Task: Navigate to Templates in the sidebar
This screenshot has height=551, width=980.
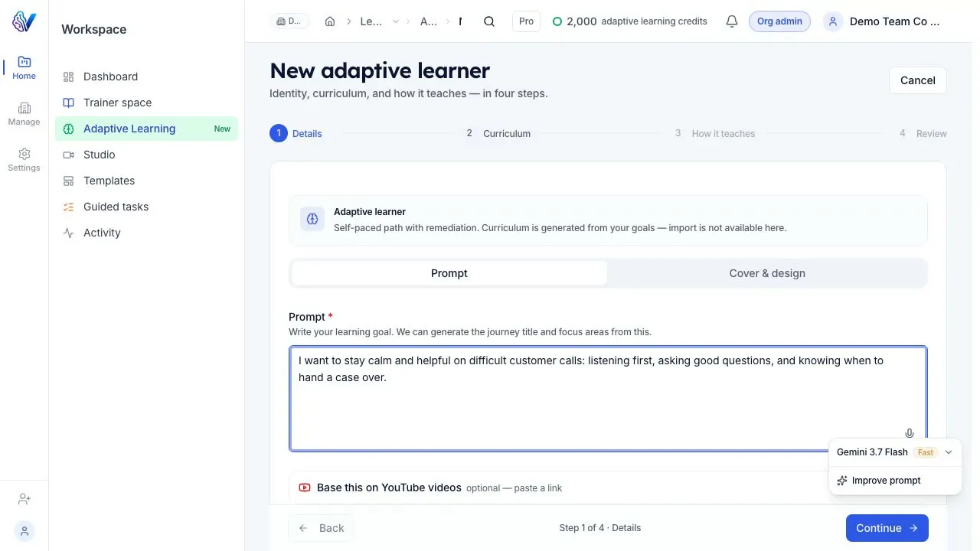Action: [146, 181]
